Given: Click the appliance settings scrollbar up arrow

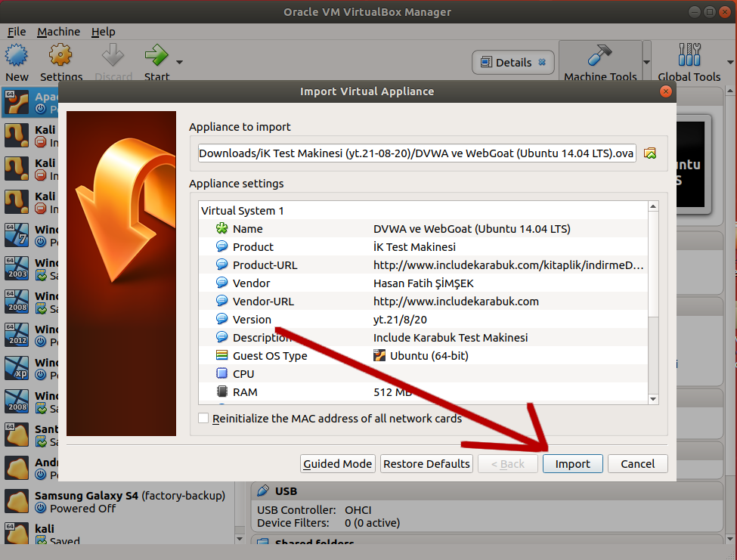Looking at the screenshot, I should click(653, 206).
